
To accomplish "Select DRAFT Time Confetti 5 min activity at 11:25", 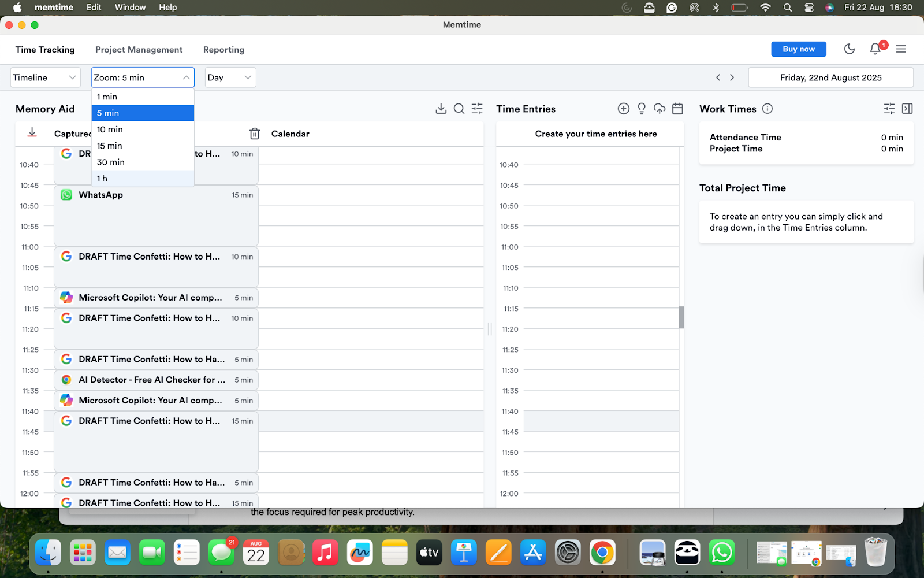I will click(156, 360).
